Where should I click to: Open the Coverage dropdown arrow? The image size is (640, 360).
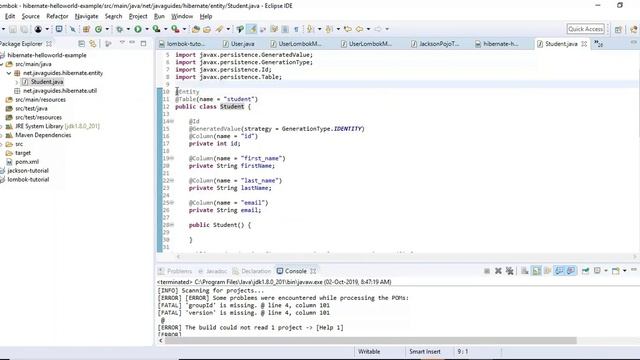click(x=166, y=29)
